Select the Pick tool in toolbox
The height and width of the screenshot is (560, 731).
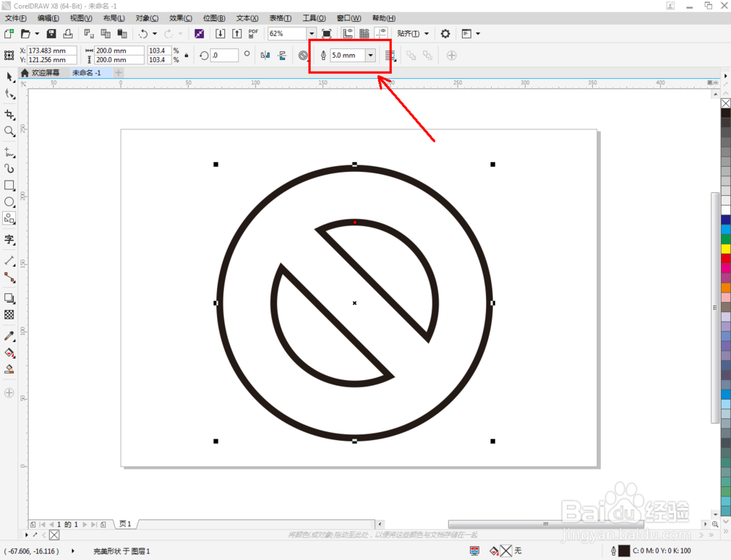10,77
